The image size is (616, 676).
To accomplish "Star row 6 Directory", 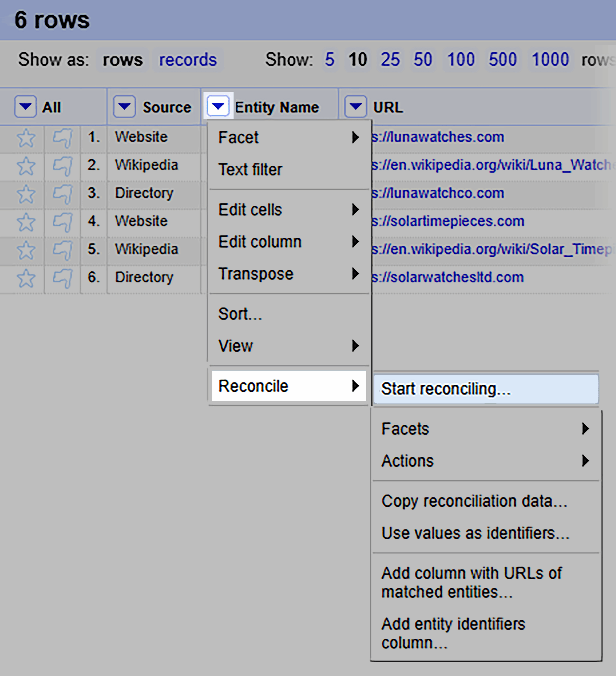I will pyautogui.click(x=26, y=278).
